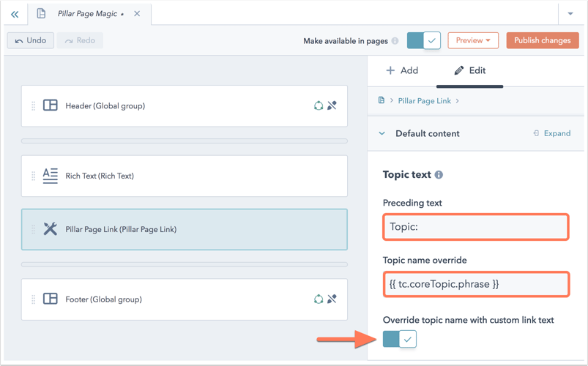
Task: Click Footer global group layout icon
Action: (51, 299)
